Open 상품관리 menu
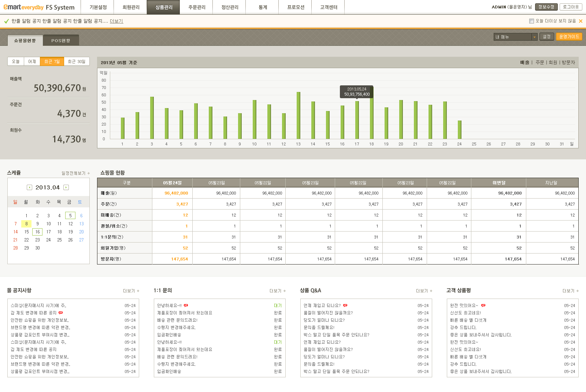The width and height of the screenshot is (586, 392). [163, 7]
